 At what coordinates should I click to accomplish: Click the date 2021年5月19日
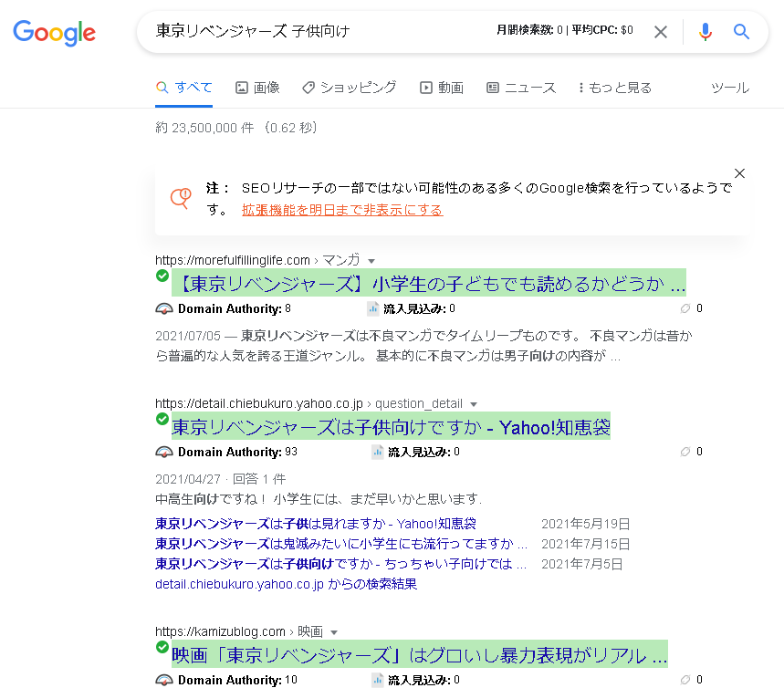coord(586,524)
